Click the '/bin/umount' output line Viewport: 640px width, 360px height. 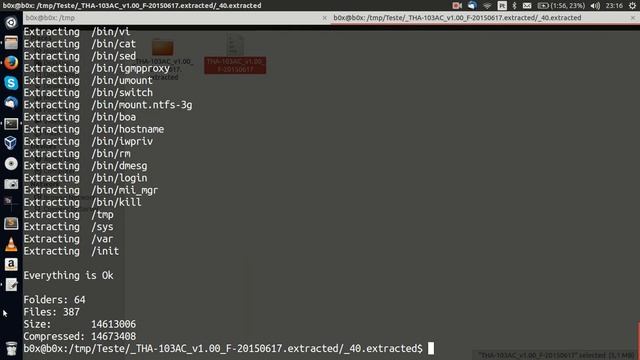(x=88, y=80)
